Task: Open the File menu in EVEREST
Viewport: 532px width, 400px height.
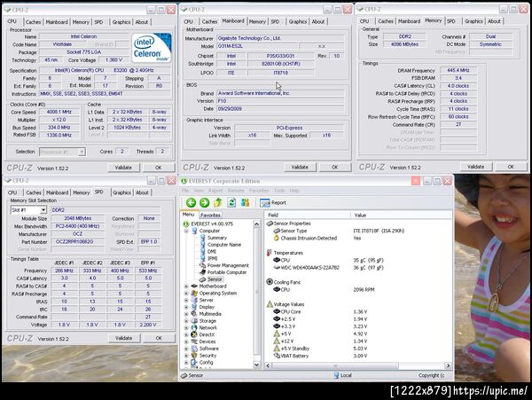Action: 185,191
